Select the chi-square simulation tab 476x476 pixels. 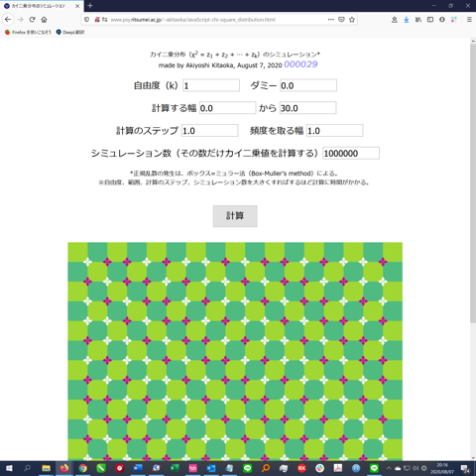(42, 6)
